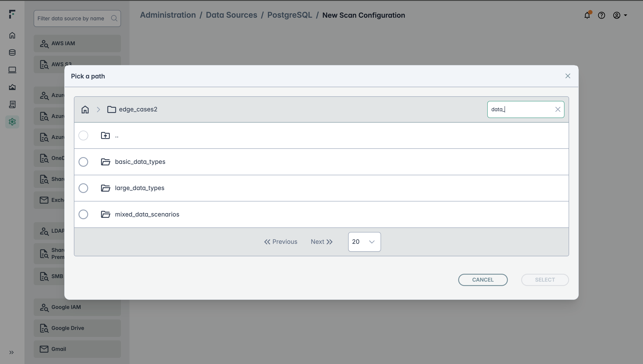Screen dimensions: 643x364
Task: Click the parent folder up icon
Action: [x=105, y=135]
